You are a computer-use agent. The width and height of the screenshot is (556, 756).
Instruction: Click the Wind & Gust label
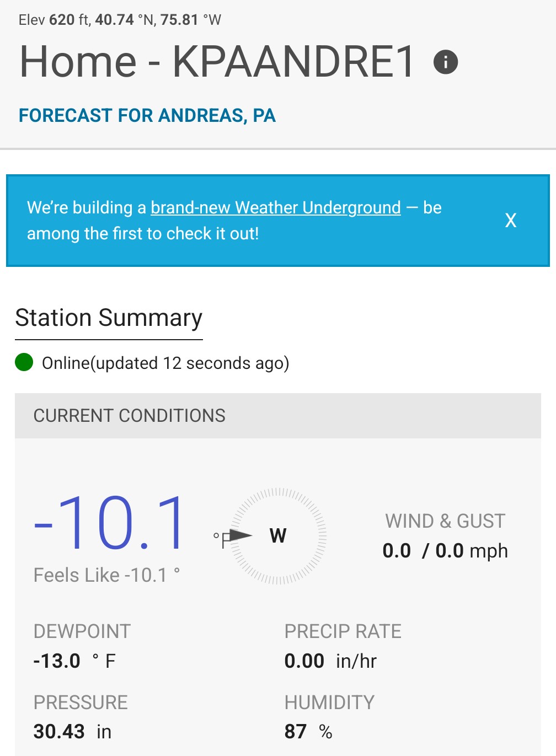(x=445, y=521)
